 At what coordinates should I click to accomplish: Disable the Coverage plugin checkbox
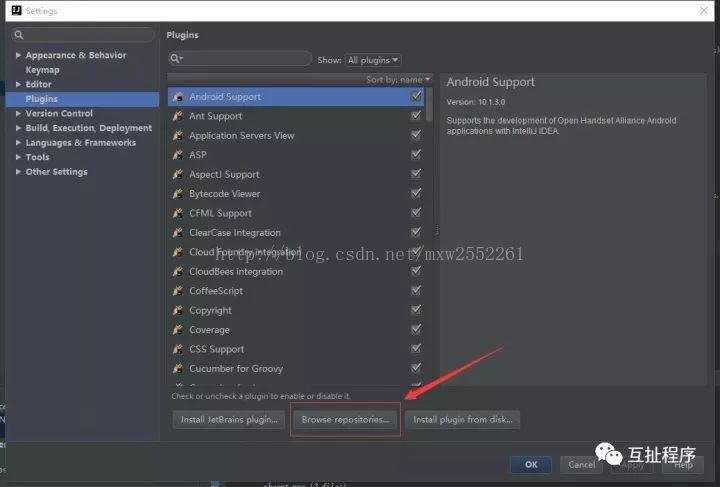(x=416, y=329)
